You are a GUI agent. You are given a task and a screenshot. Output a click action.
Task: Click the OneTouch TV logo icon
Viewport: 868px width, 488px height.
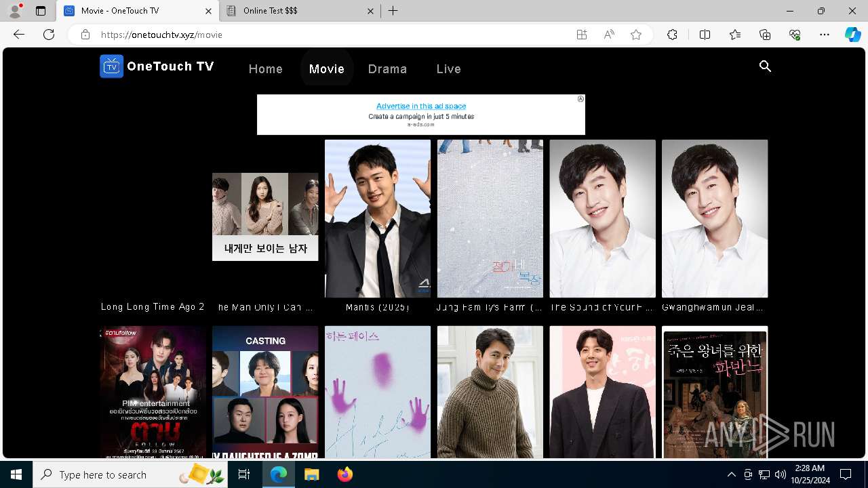111,66
